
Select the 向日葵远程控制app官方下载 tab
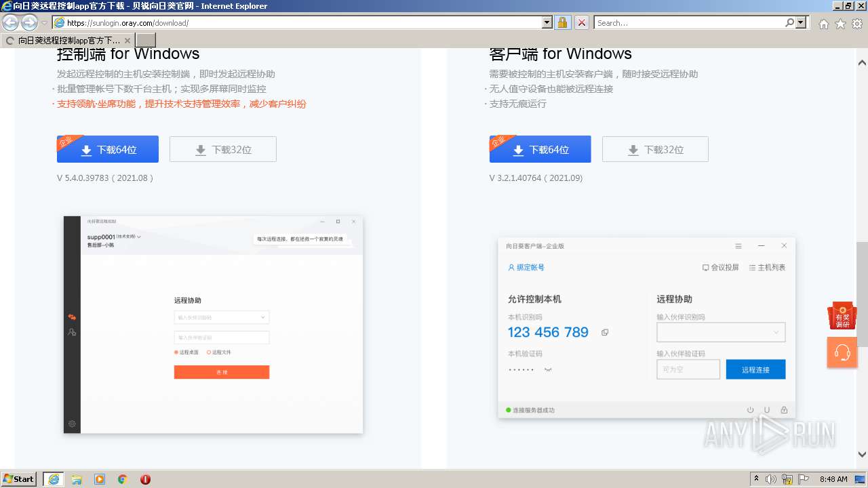[68, 40]
